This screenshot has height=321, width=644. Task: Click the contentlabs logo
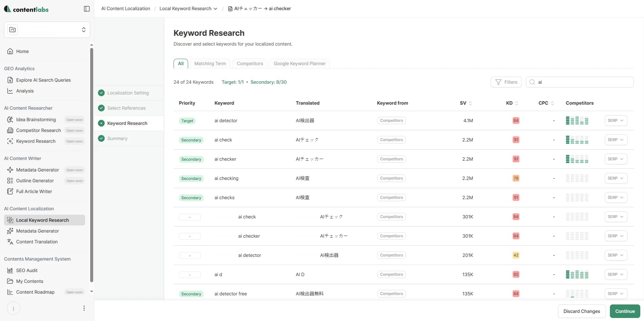pyautogui.click(x=26, y=9)
